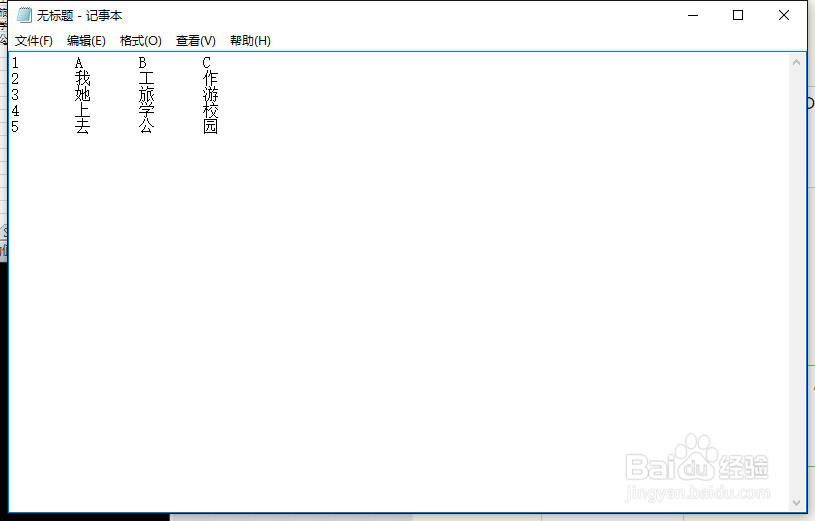Click the character 园 in row 5
The height and width of the screenshot is (521, 815).
click(211, 127)
